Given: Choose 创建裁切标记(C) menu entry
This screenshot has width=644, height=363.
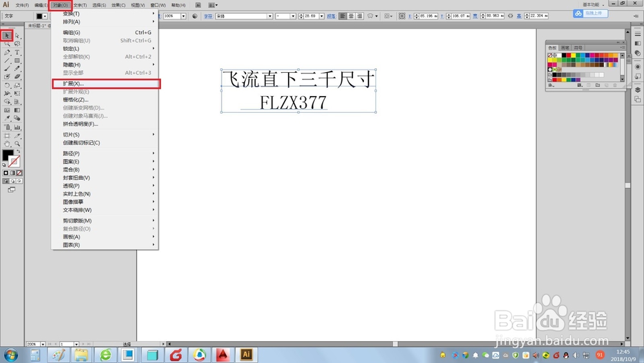Looking at the screenshot, I should pyautogui.click(x=105, y=143).
